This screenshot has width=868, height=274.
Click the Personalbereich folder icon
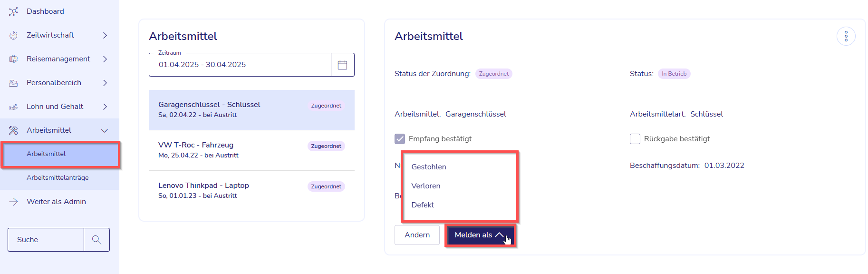(x=13, y=83)
